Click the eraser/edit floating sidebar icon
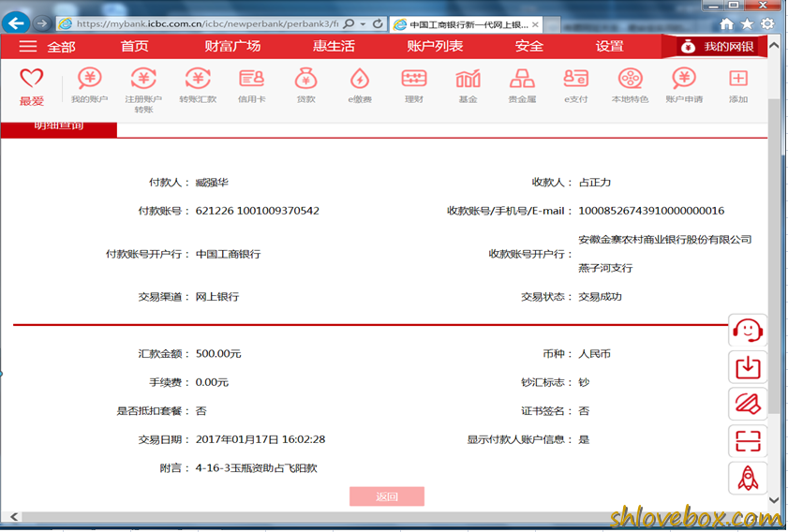Viewport: 788px width, 532px height. point(748,404)
